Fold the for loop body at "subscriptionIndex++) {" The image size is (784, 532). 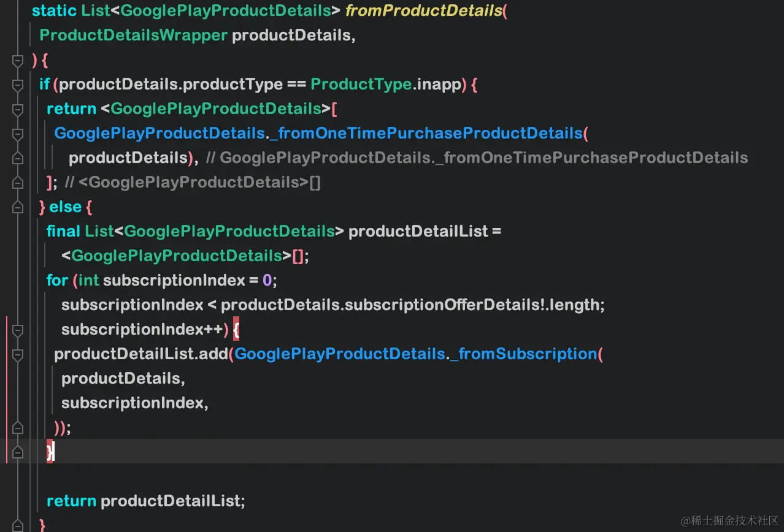(x=17, y=330)
